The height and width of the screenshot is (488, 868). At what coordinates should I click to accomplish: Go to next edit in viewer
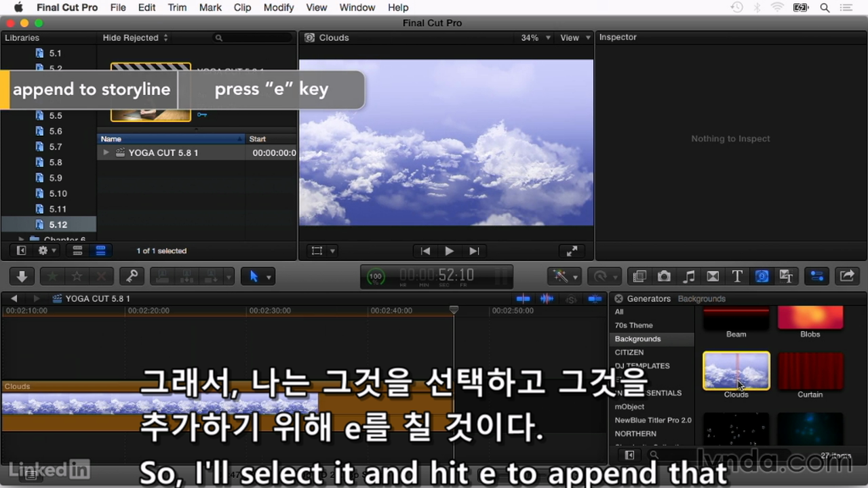point(474,251)
